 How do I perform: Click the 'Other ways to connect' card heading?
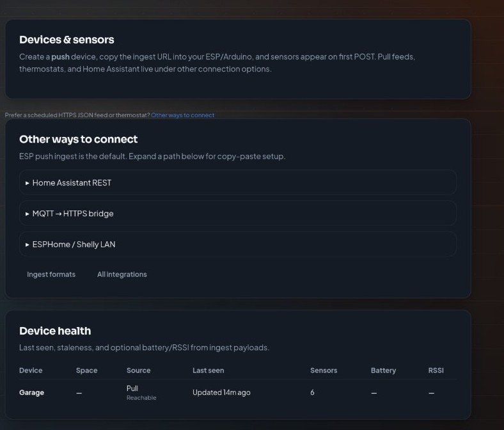[x=79, y=139]
